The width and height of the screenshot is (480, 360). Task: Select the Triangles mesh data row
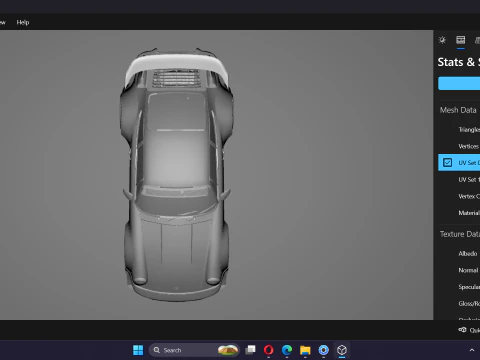point(459,129)
